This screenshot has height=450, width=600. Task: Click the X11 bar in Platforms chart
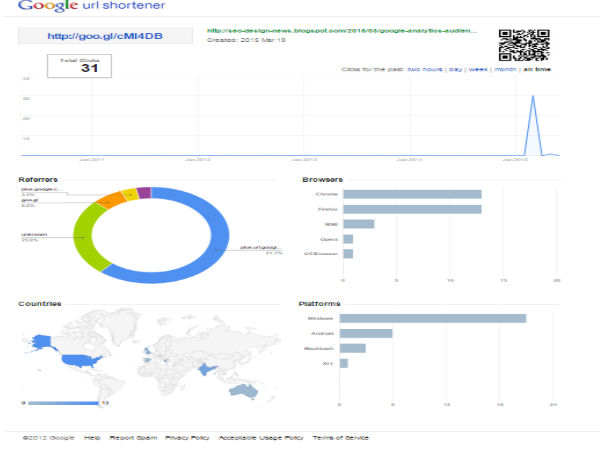point(344,363)
